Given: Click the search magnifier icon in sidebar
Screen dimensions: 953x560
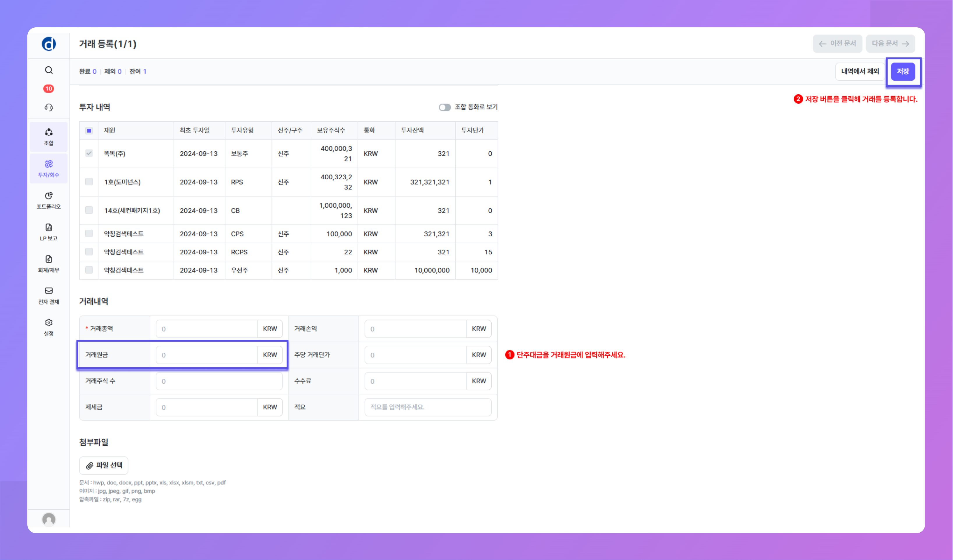Looking at the screenshot, I should click(x=48, y=70).
